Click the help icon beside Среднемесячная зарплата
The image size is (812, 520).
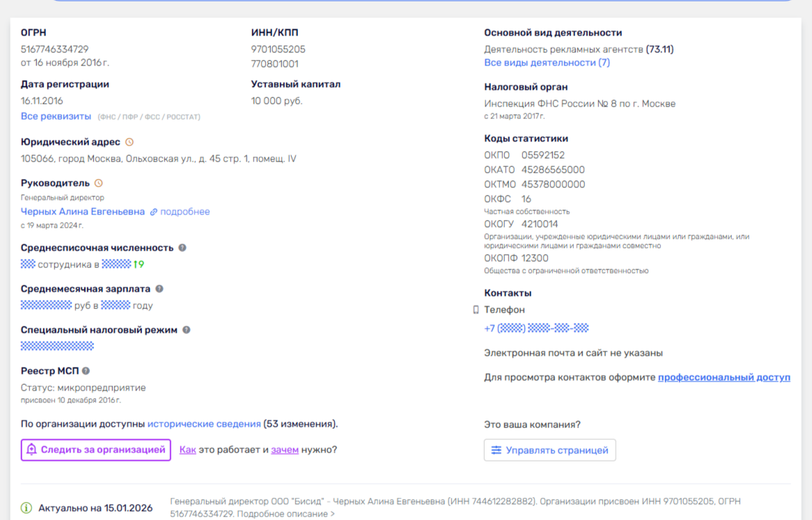(x=159, y=289)
